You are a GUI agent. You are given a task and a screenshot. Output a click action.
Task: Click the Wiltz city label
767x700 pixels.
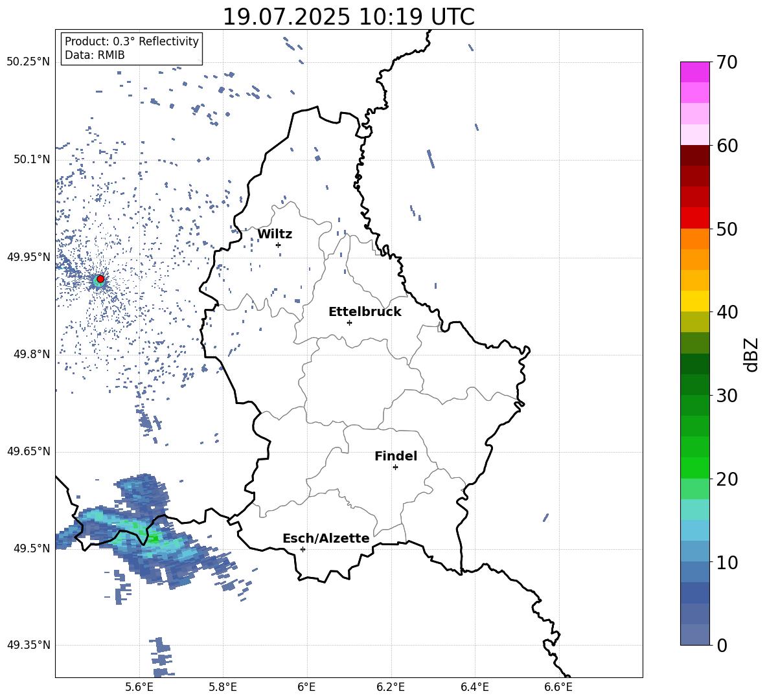[275, 234]
